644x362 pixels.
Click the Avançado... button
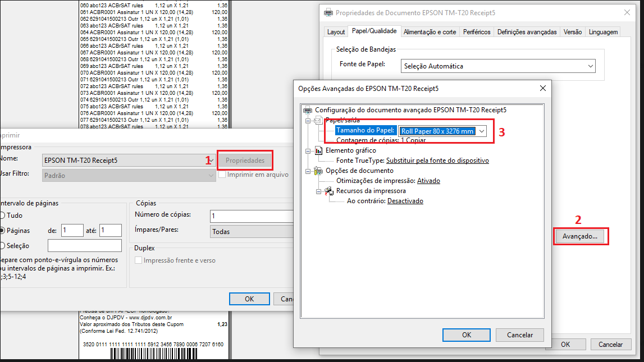(580, 236)
